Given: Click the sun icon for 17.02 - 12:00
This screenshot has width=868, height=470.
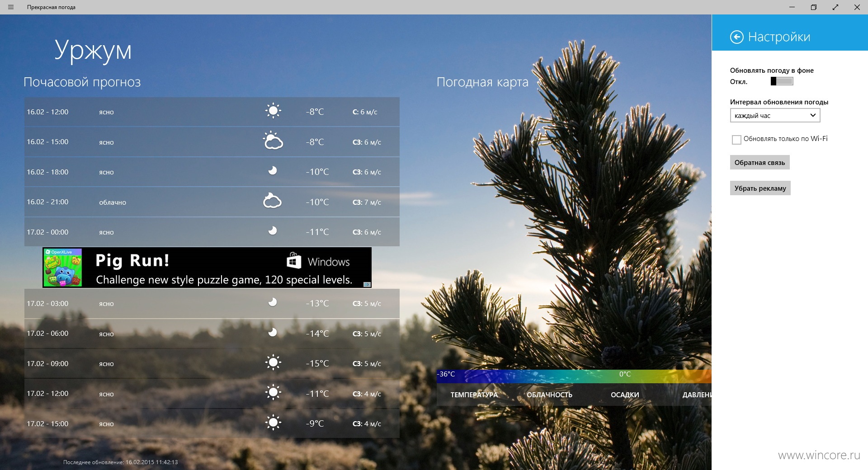Looking at the screenshot, I should (x=273, y=392).
